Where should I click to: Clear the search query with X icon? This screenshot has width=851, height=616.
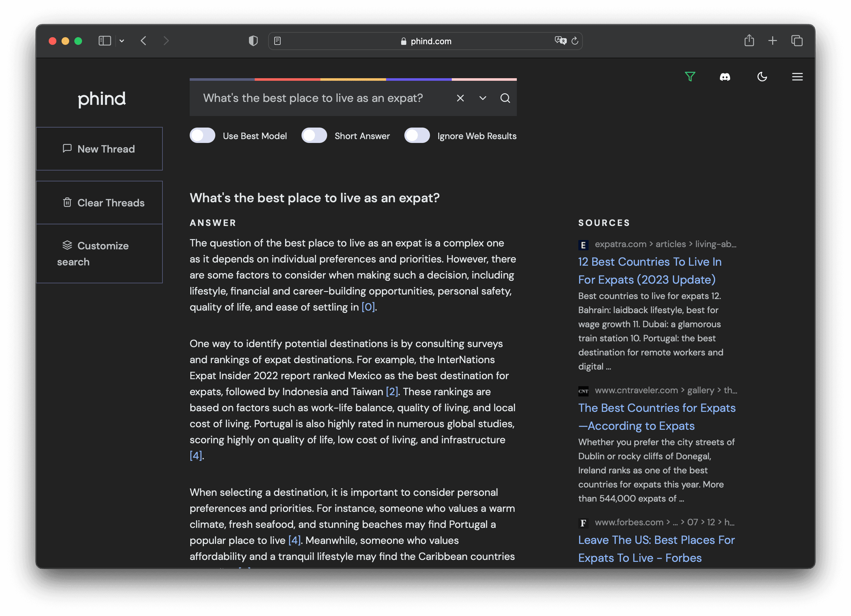(460, 98)
